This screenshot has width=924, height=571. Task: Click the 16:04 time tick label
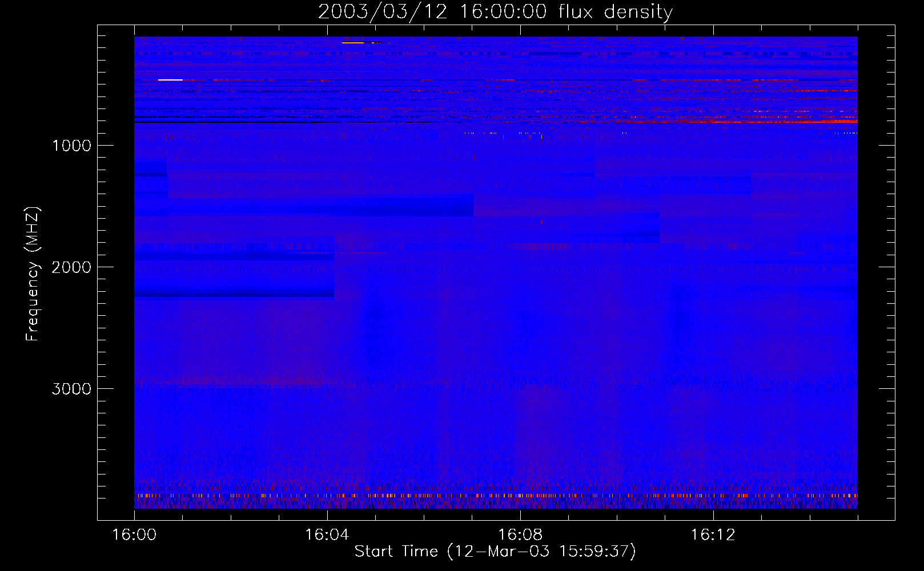pos(327,535)
